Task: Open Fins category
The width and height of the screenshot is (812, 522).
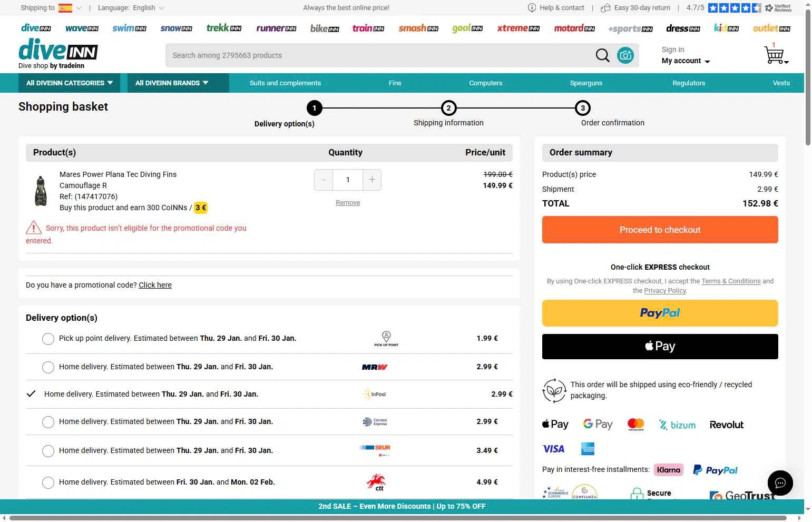Action: pos(395,83)
